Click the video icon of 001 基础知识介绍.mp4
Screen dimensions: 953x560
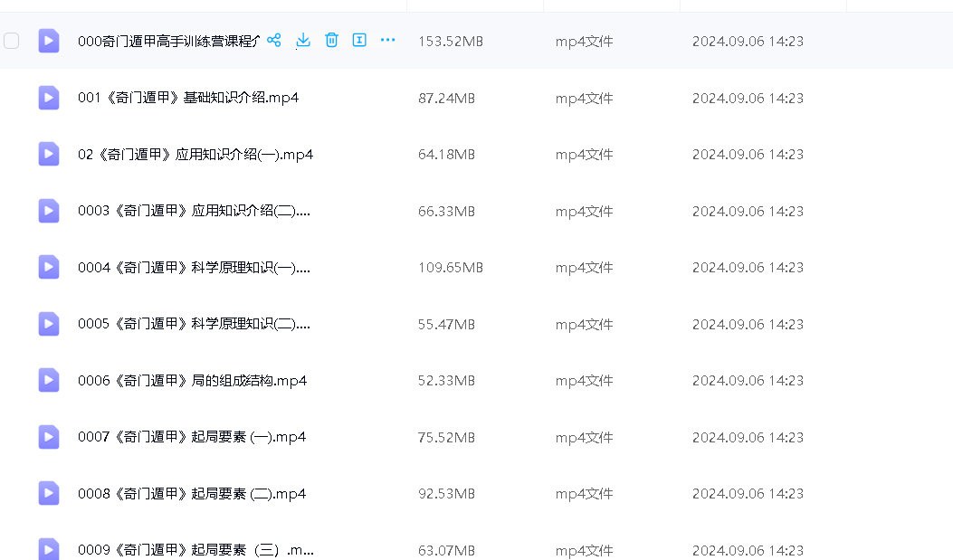click(x=49, y=98)
